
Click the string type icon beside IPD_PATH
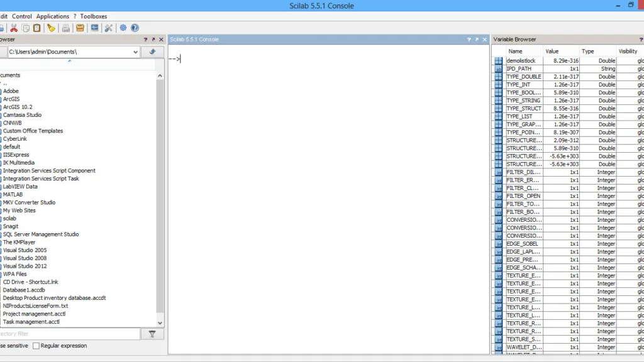[x=498, y=69]
